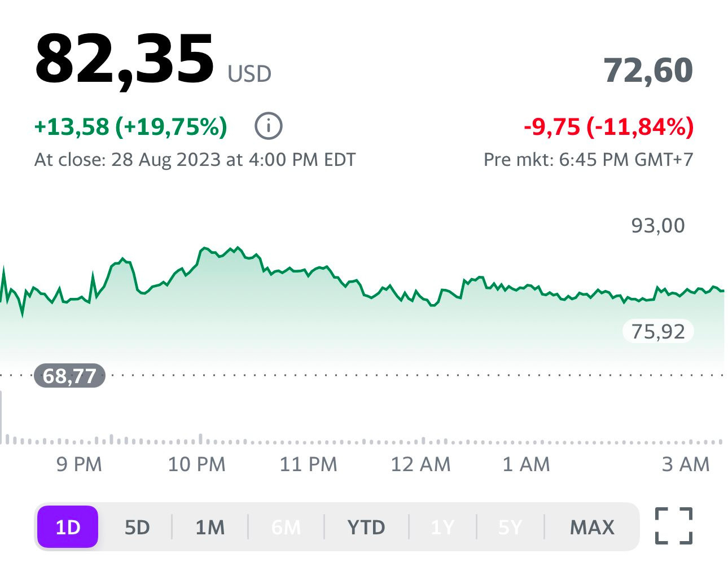Screen dimensions: 728x571
Task: Click the 12 AM time axis label
Action: (x=420, y=464)
